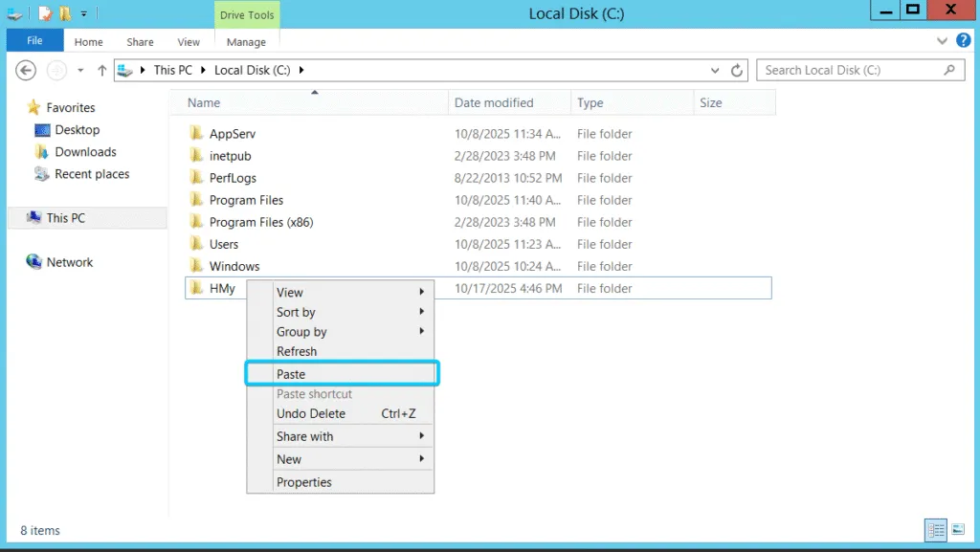The height and width of the screenshot is (552, 980).
Task: Switch to Large icons view in status bar
Action: 957,530
